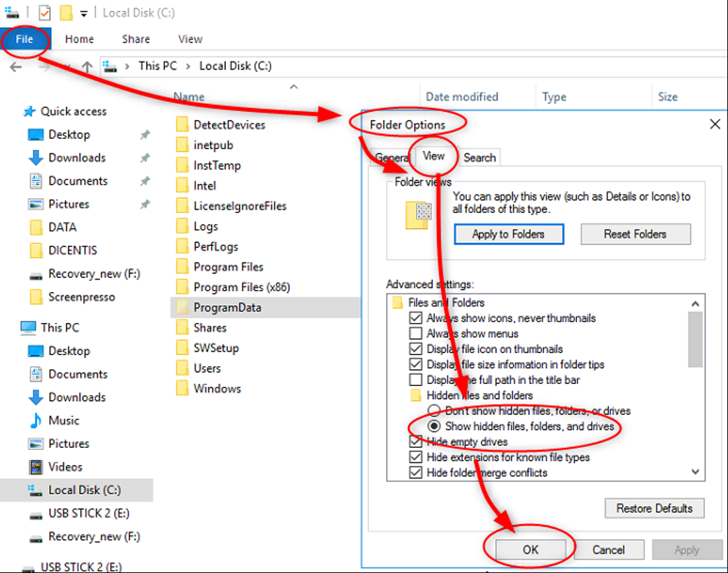
Task: Enable Always show menus checkbox
Action: click(x=416, y=333)
